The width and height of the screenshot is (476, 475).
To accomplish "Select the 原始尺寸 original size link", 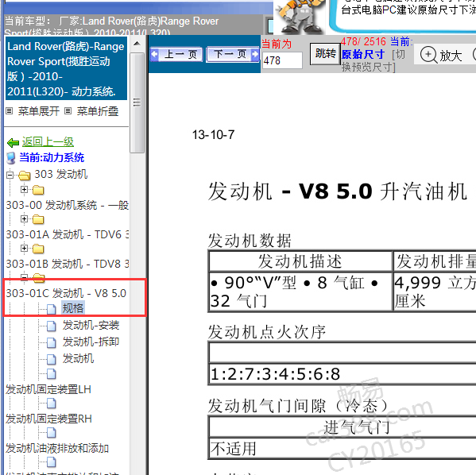I will pos(363,54).
